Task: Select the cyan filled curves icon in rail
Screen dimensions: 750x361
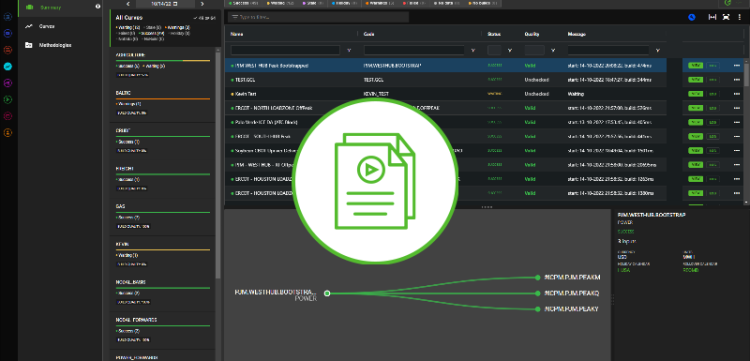Action: (x=8, y=66)
